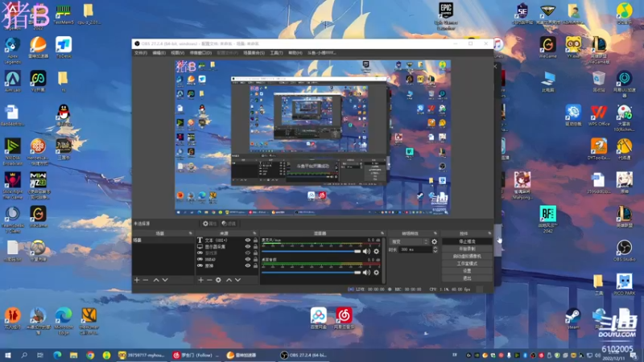Add a new scene with plus icon

(x=137, y=280)
